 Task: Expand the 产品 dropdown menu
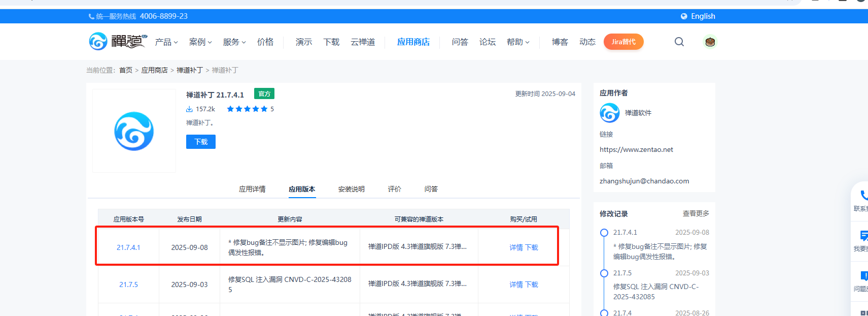tap(166, 42)
